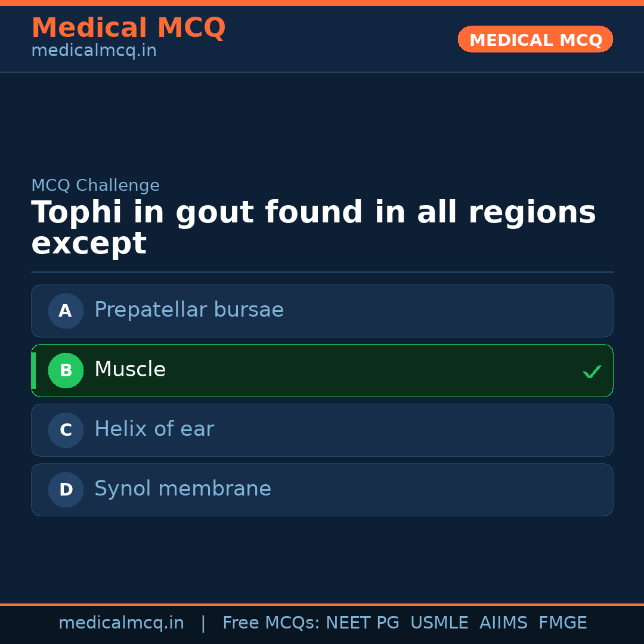Image resolution: width=644 pixels, height=644 pixels.
Task: Click the circular D badge icon
Action: coord(66,490)
